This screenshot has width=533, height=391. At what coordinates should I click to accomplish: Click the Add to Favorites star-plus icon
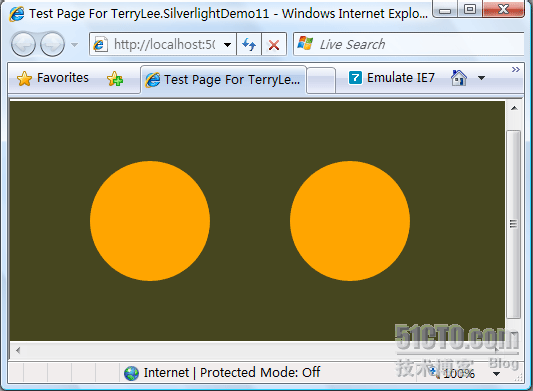115,79
